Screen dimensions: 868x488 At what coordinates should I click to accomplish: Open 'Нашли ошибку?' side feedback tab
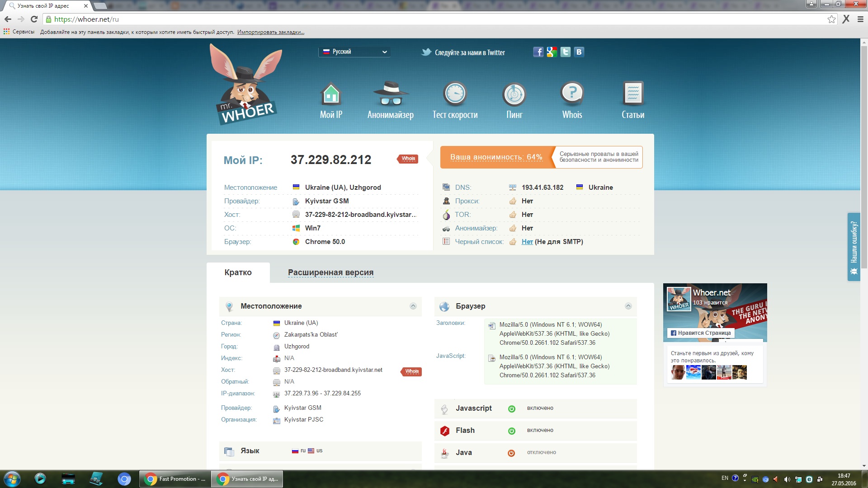854,247
